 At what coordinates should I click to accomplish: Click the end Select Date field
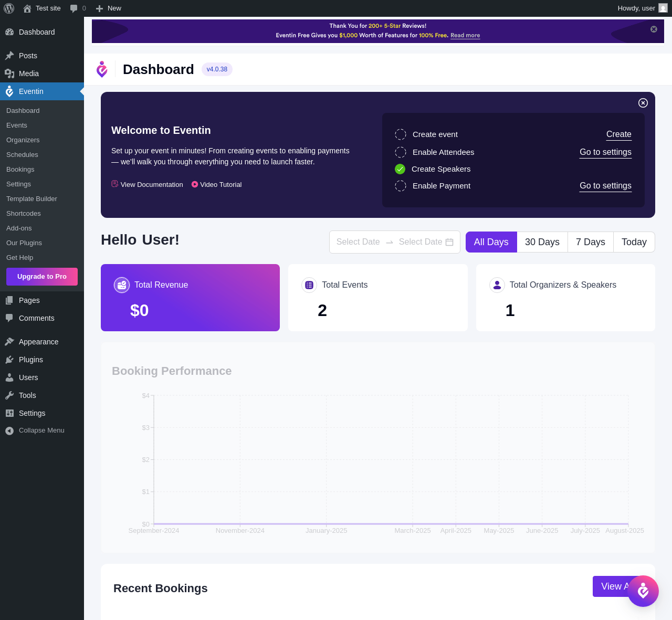point(421,242)
